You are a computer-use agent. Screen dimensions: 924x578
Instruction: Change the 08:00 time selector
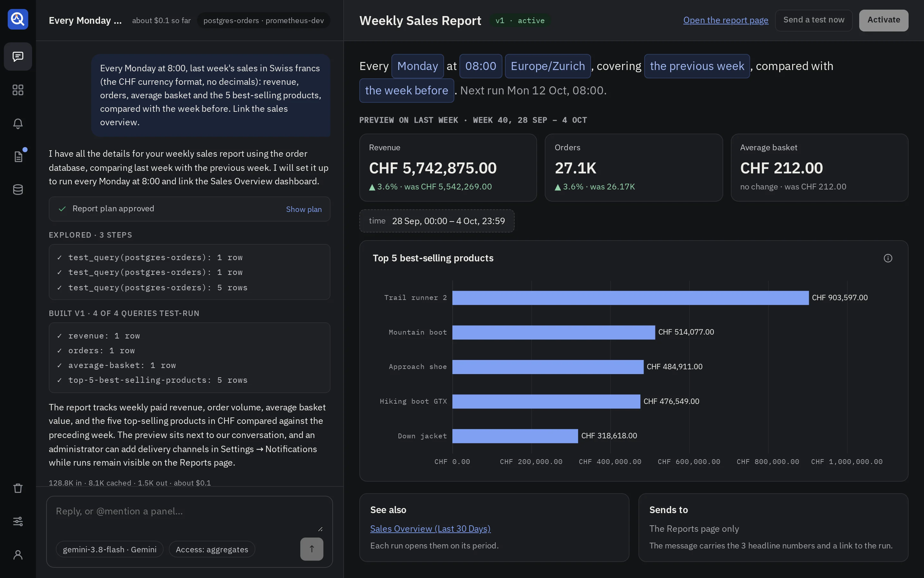point(481,66)
